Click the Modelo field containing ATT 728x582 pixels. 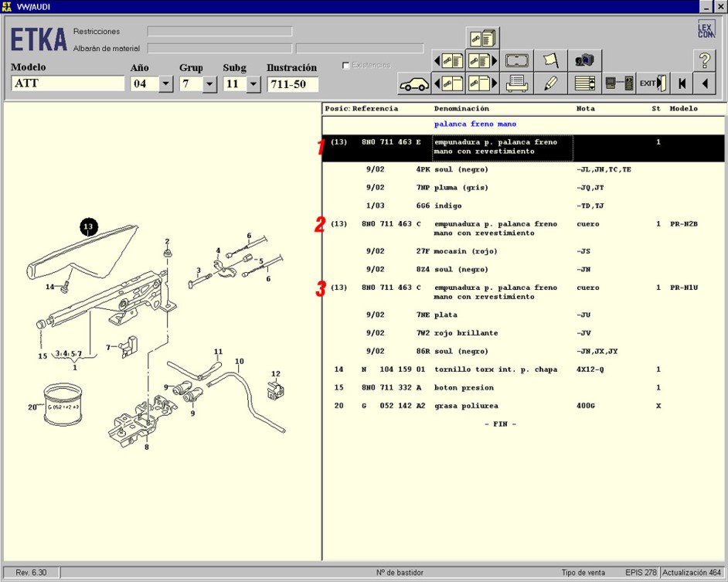tap(68, 83)
